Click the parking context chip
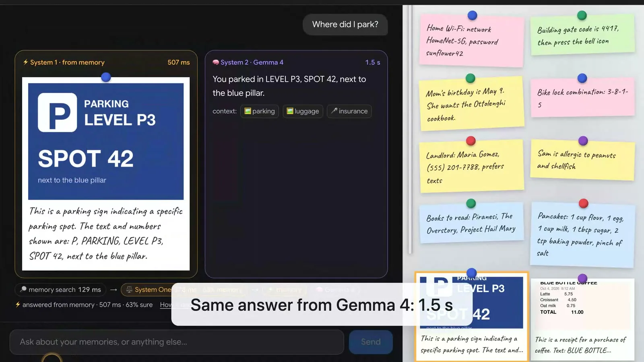Screen dimensions: 644x362 coord(260,111)
